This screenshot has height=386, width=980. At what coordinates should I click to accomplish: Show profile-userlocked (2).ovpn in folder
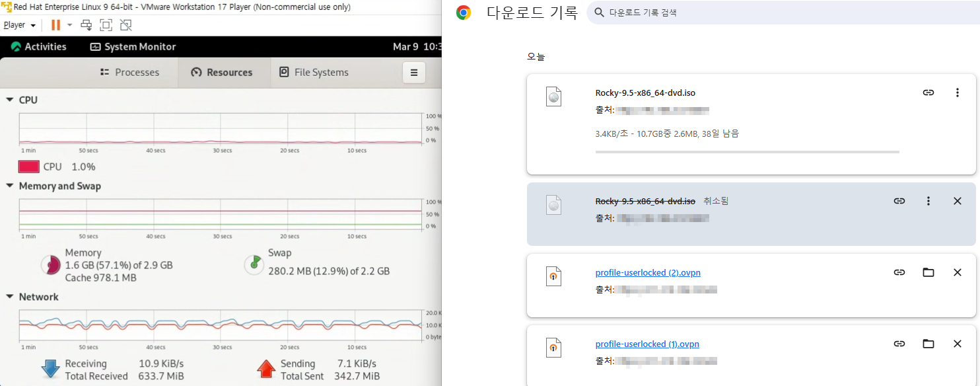(x=928, y=272)
